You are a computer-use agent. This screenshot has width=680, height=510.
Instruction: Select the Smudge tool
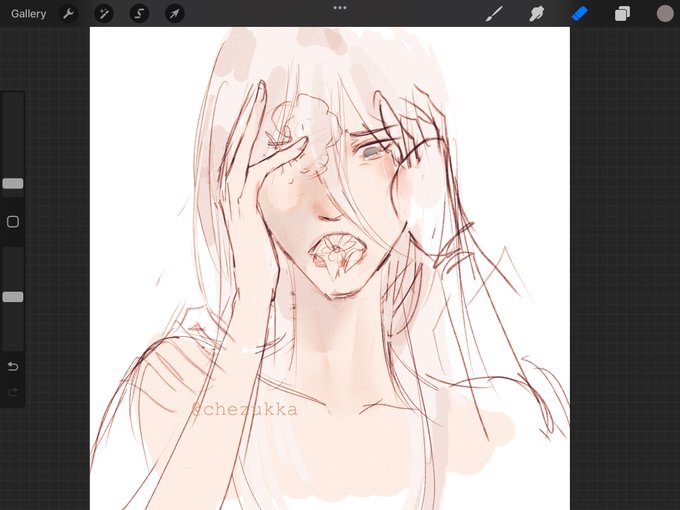pos(536,14)
